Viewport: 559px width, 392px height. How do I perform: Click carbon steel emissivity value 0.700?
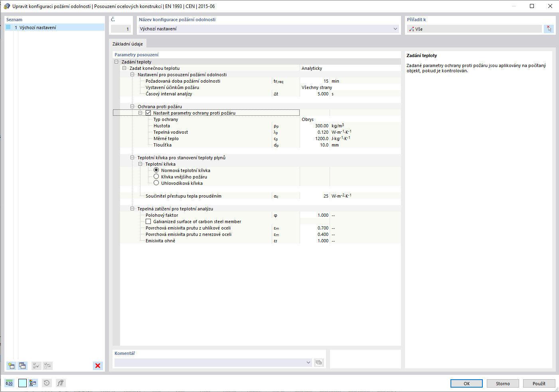point(315,228)
